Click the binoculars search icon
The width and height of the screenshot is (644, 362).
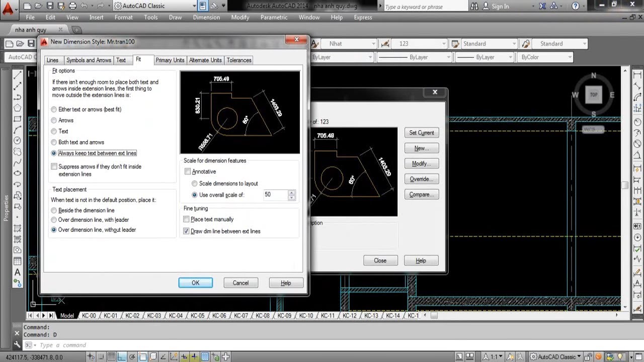click(x=475, y=6)
